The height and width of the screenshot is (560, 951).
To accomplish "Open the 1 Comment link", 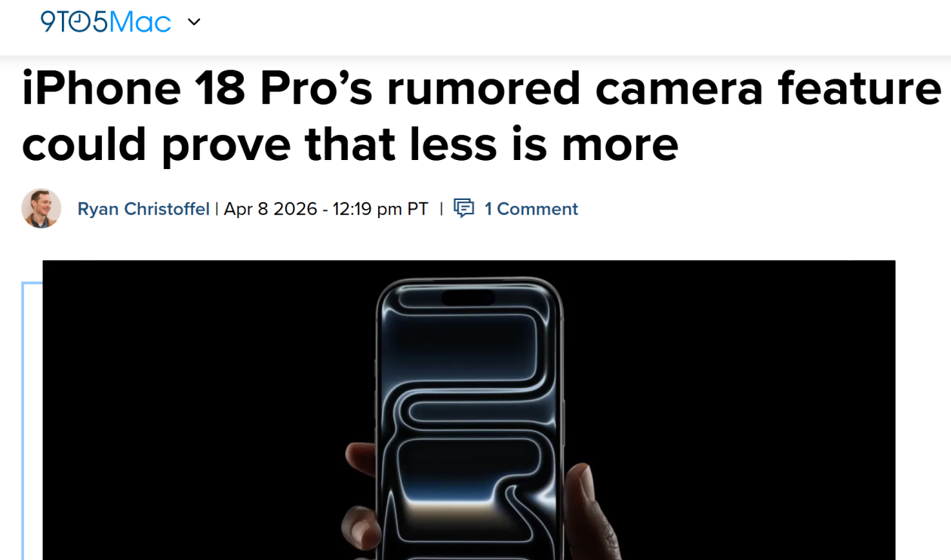I will 531,209.
